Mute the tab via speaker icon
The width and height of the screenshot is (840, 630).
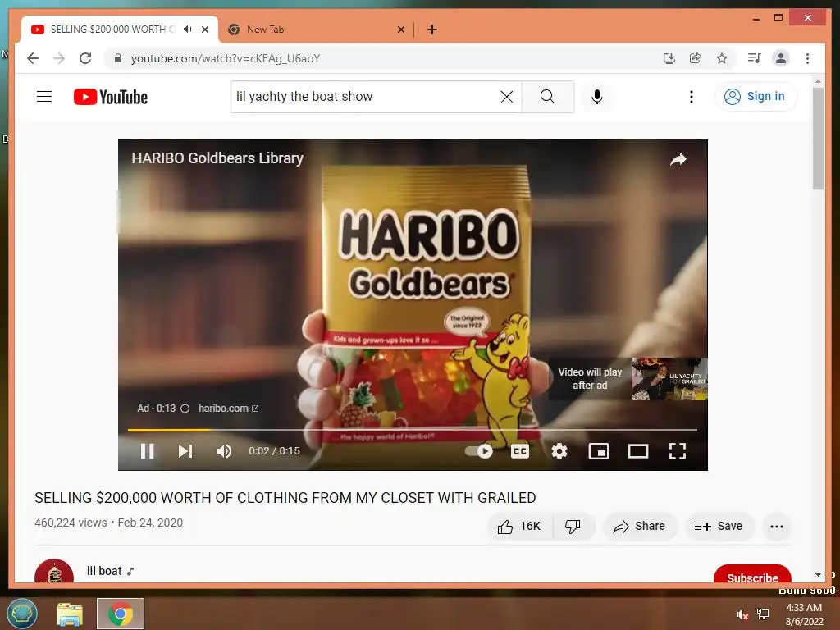[188, 30]
